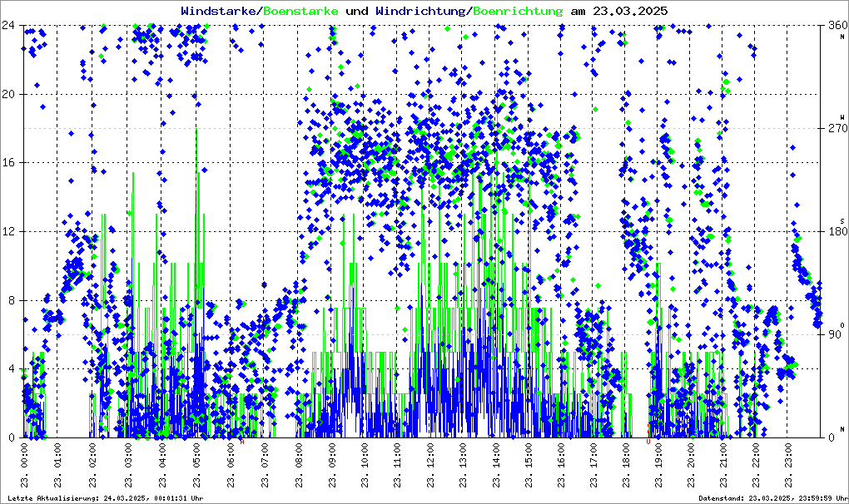Click the 16 value on the left axis
This screenshot has height=504, width=849.
tap(9, 163)
